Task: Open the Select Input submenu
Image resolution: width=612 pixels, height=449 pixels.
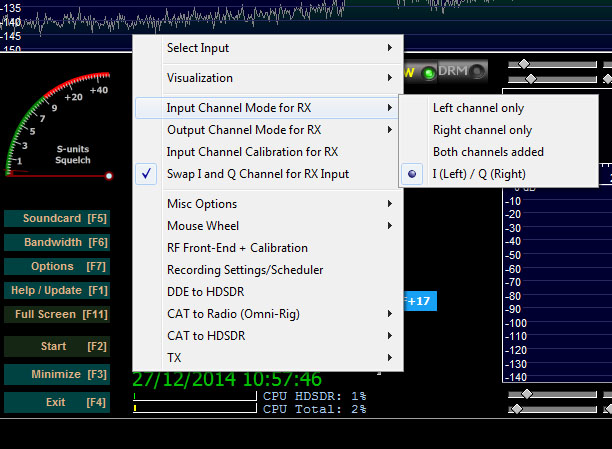Action: [268, 48]
